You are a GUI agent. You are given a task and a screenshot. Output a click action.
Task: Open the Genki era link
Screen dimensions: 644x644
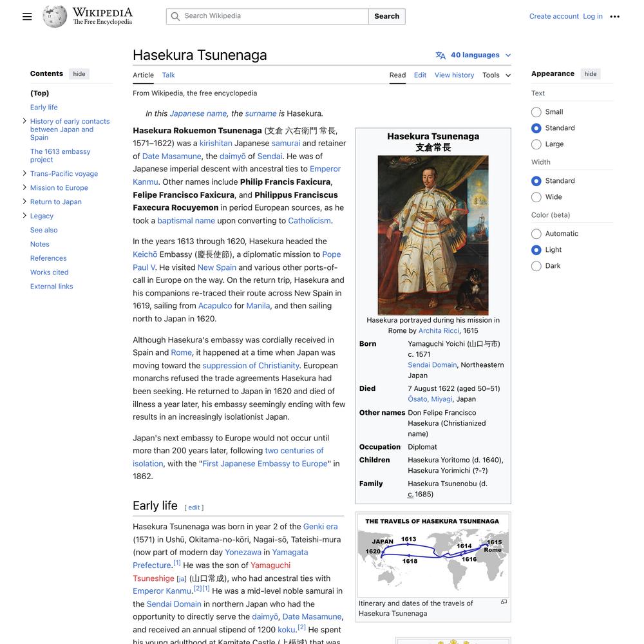[x=320, y=527]
